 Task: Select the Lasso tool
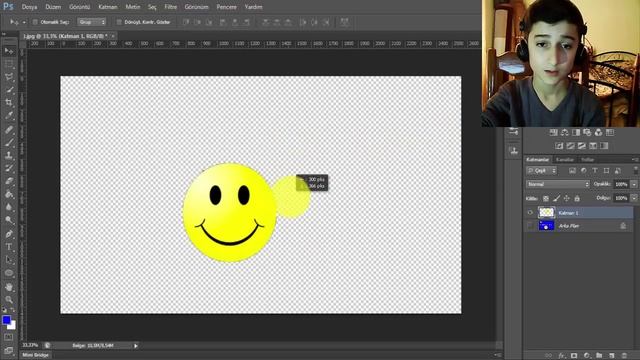(x=9, y=77)
